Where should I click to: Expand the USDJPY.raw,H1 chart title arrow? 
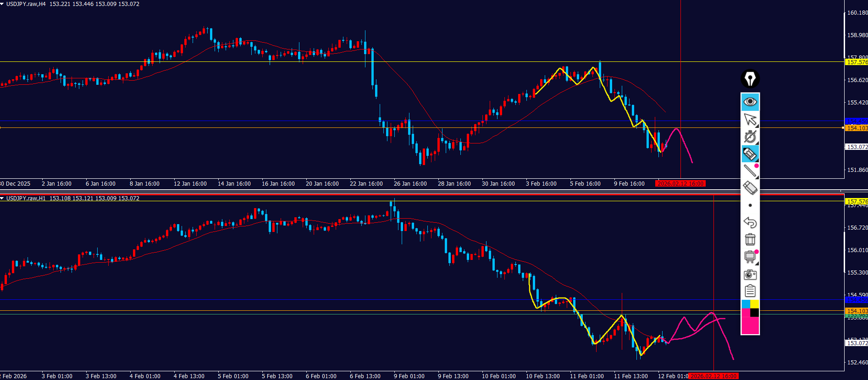tap(2, 198)
